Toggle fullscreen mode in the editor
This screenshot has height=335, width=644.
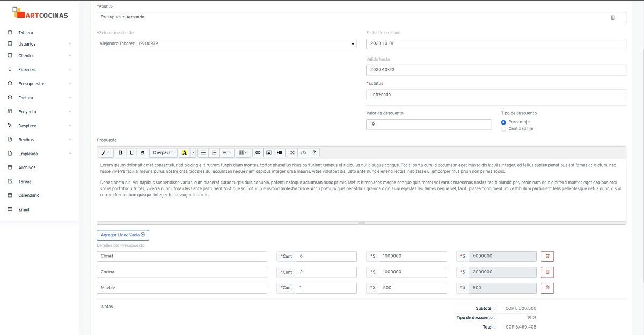[292, 152]
